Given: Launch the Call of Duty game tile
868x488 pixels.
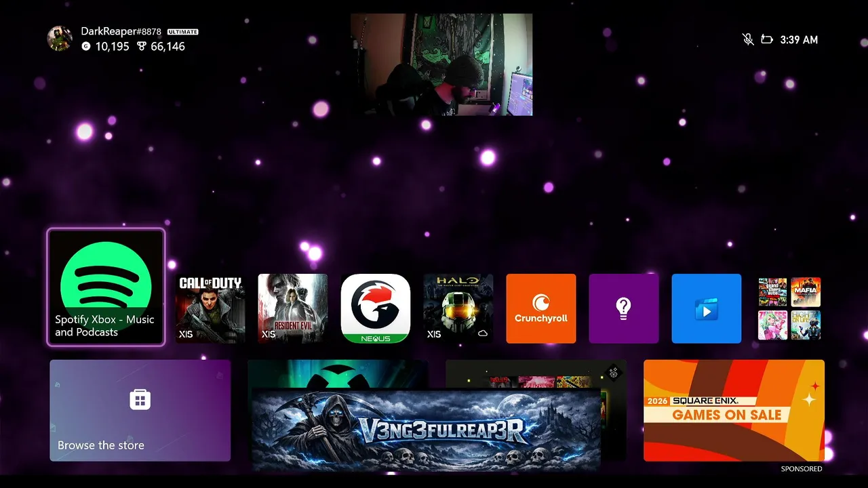Looking at the screenshot, I should click(x=210, y=308).
